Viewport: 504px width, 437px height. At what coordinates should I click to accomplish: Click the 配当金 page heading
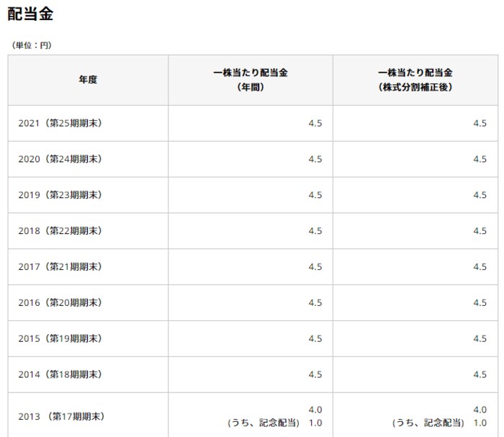point(30,14)
